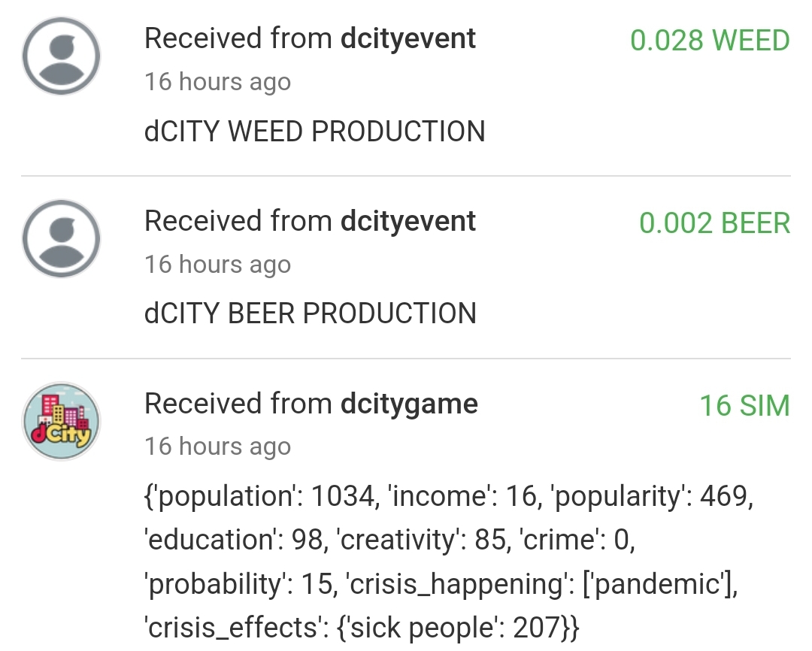Click the memo line starting with population
The width and height of the screenshot is (812, 651).
point(448,496)
